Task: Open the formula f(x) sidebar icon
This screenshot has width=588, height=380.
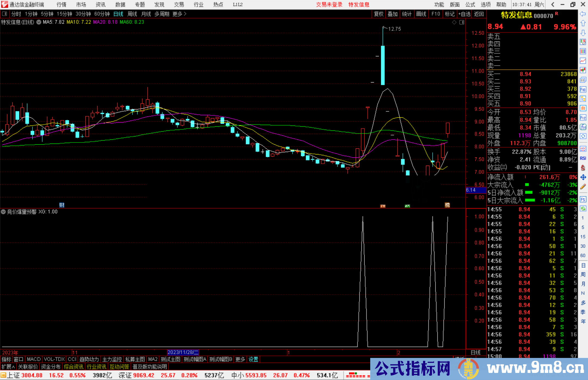Action: 583,127
